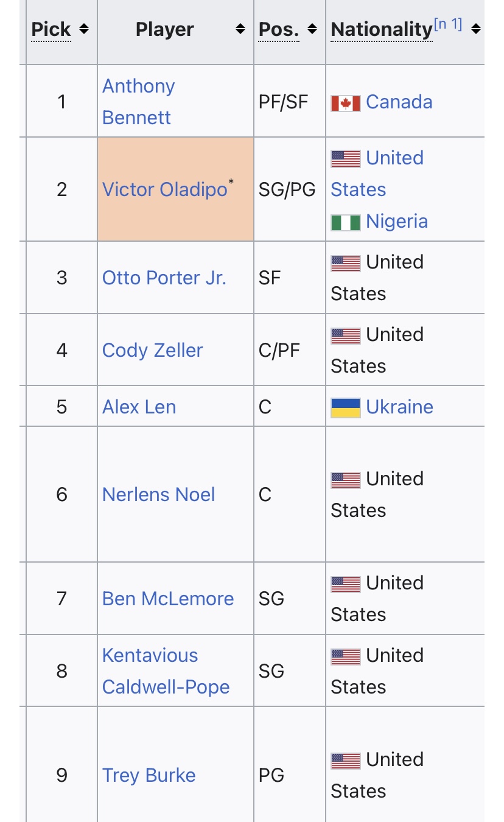Click the Nigeria flag icon
The image size is (504, 822).
346,222
